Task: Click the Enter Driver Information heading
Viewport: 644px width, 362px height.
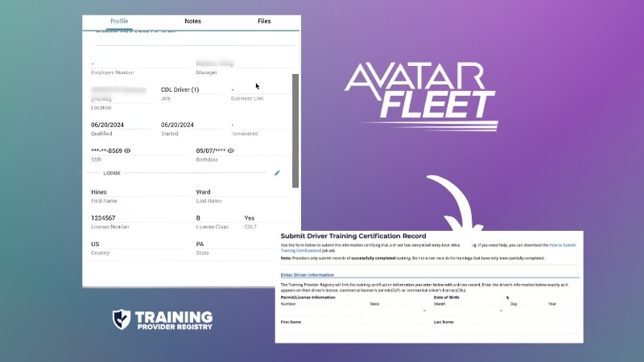Action: 308,275
